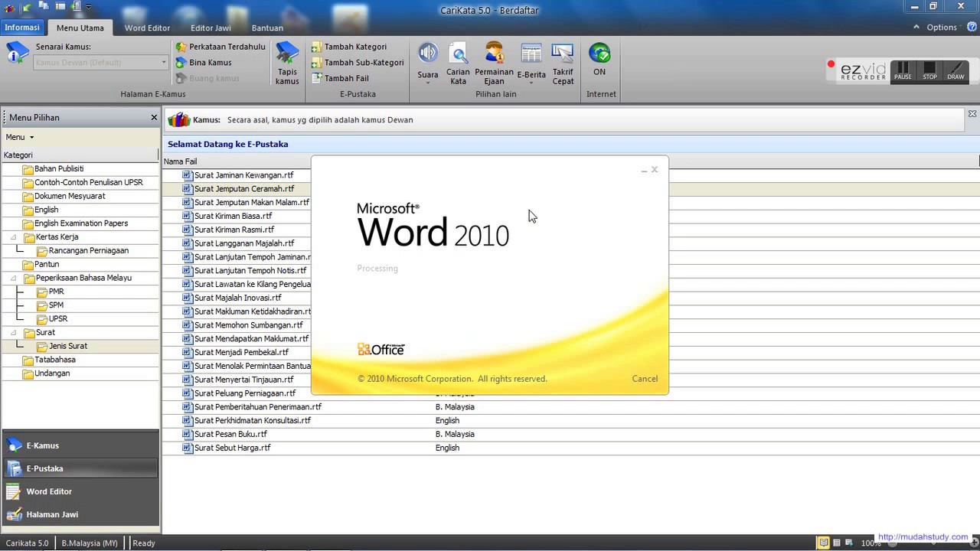The width and height of the screenshot is (980, 551).
Task: Open Carian Kata word search
Action: (458, 64)
